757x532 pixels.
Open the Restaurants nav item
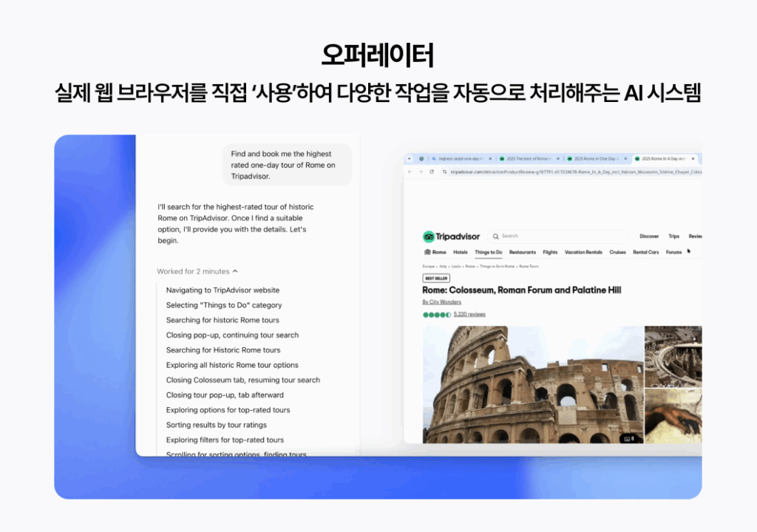(x=523, y=252)
